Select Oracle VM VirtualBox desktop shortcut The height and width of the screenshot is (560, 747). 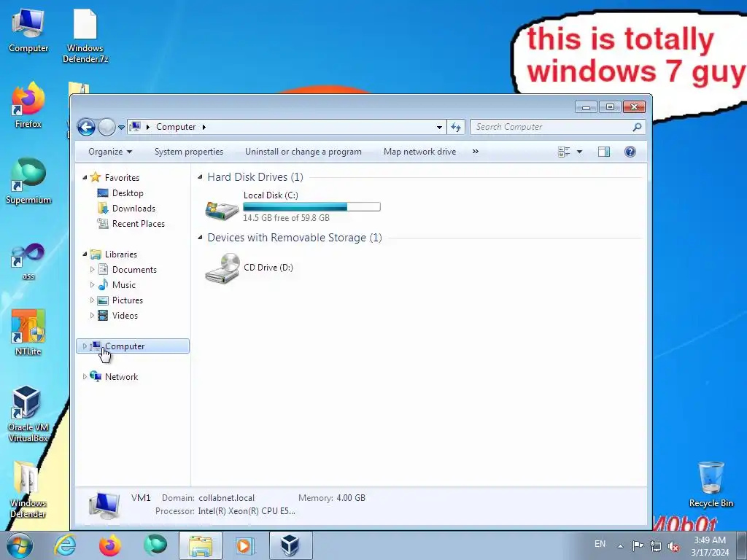(28, 413)
